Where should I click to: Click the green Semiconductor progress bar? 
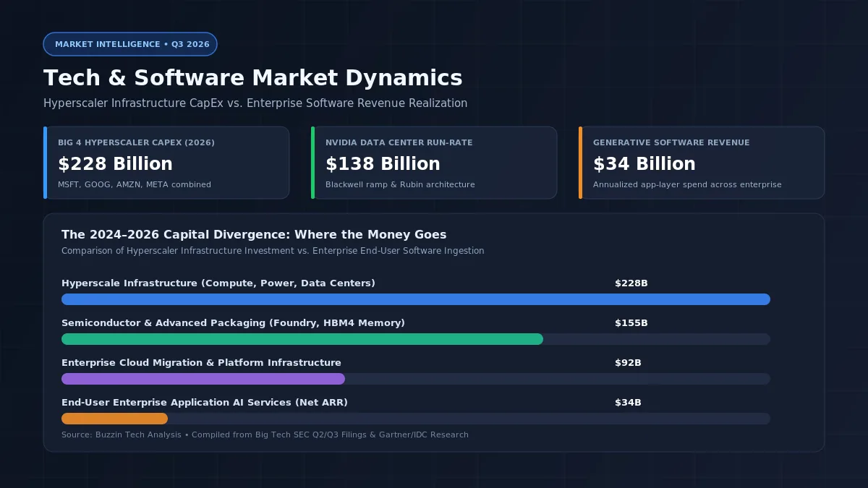click(302, 339)
